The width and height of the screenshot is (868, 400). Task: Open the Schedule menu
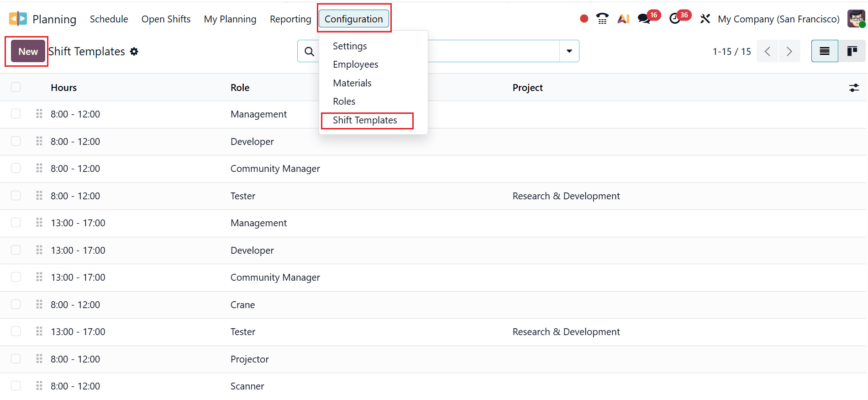click(x=109, y=19)
